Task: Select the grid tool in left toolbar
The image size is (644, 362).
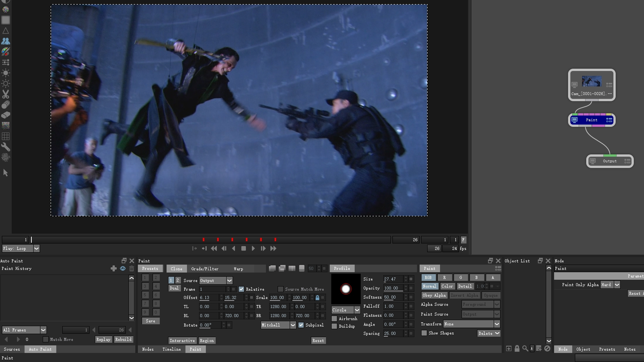Action: tap(6, 136)
